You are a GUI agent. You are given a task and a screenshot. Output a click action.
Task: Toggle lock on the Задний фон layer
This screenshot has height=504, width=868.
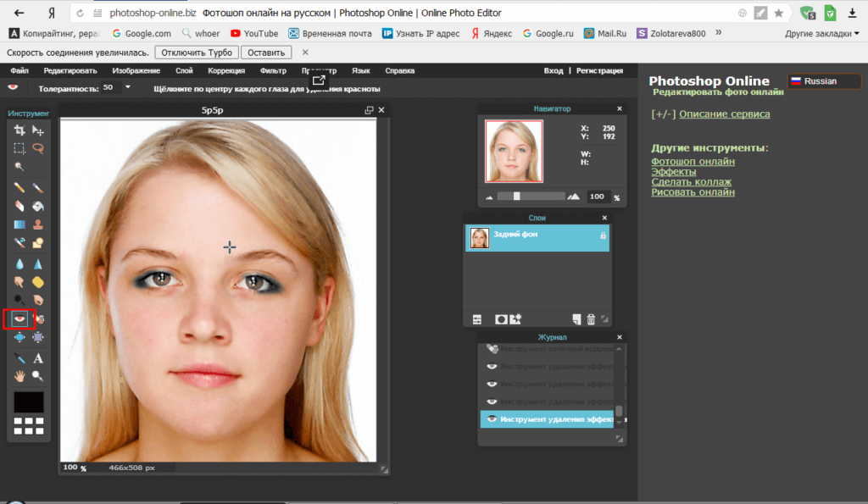[603, 235]
